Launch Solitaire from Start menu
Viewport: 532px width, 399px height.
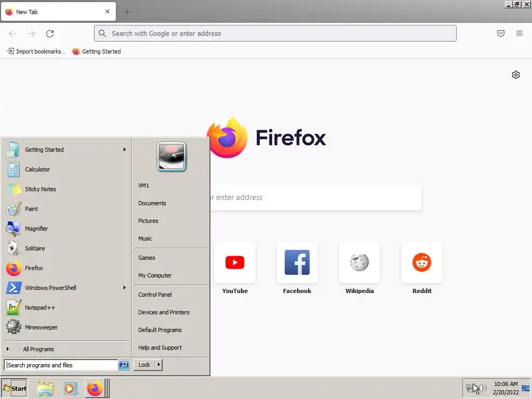click(66, 248)
